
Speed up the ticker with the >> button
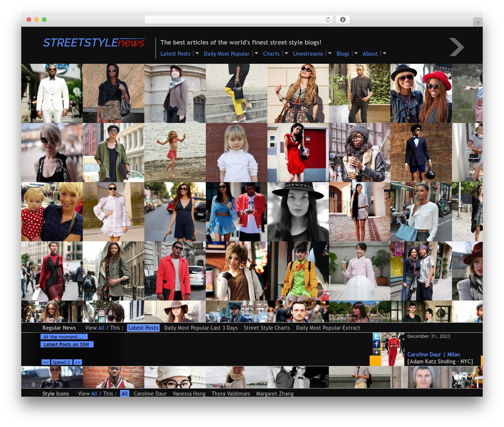[x=78, y=362]
